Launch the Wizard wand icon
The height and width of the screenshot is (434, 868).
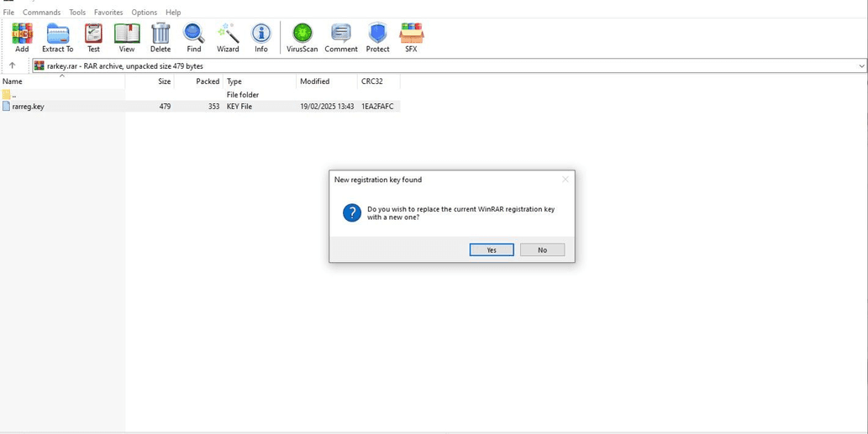(228, 37)
